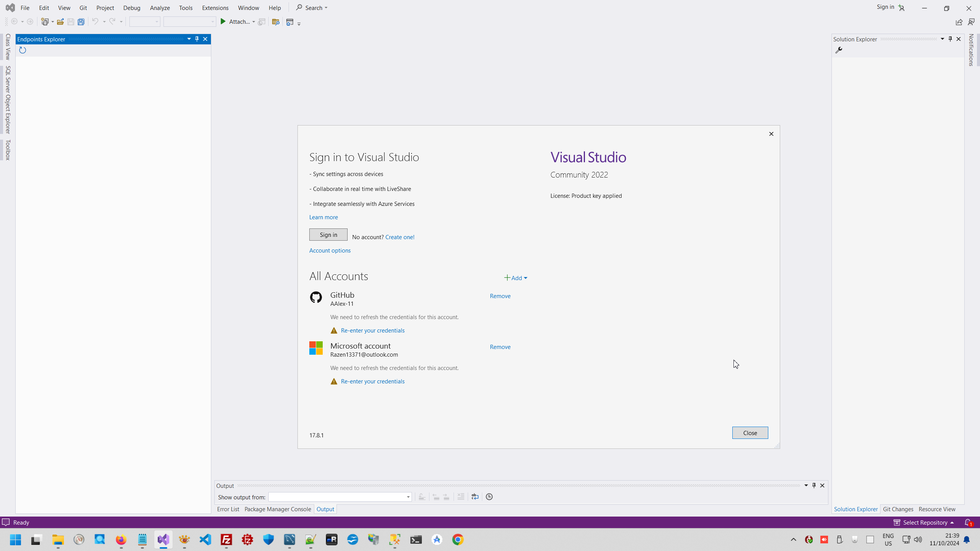Viewport: 980px width, 551px height.
Task: Click GitHub 'Re-enter your credentials' link
Action: (372, 330)
